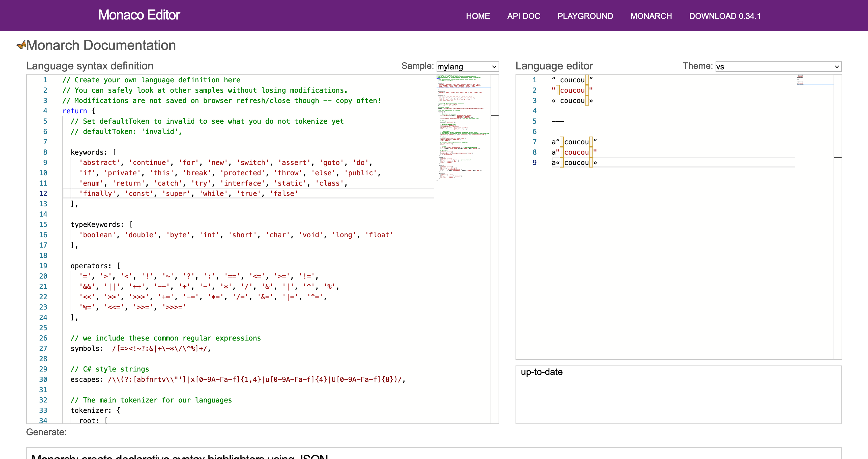868x459 pixels.
Task: Navigate to the MONARCH page
Action: point(651,16)
